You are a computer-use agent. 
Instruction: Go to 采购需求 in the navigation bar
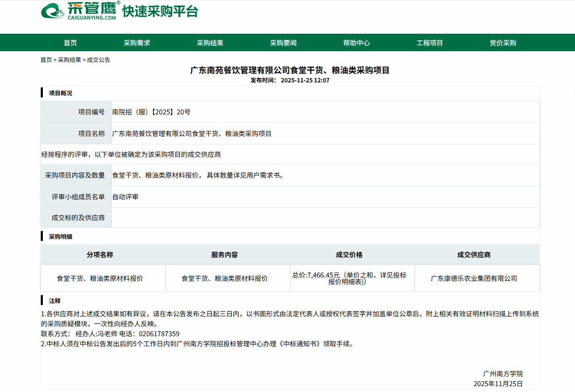pos(137,43)
